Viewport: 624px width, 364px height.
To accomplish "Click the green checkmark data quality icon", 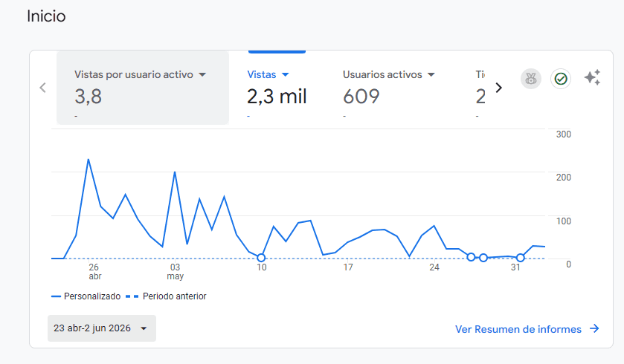I will click(561, 79).
